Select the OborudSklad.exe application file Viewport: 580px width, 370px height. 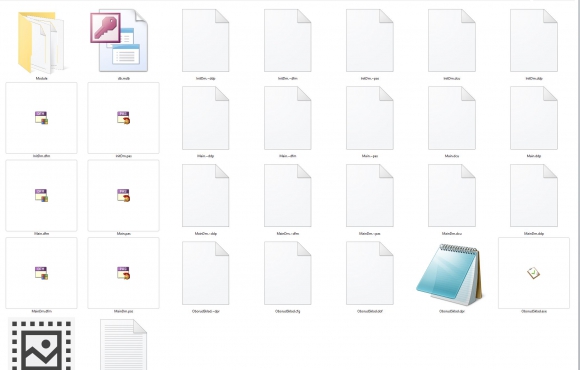click(534, 273)
